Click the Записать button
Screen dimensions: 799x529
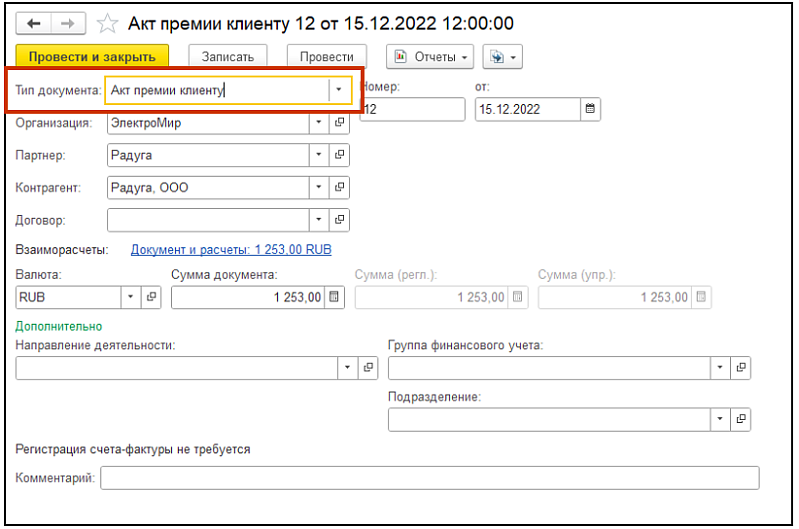[228, 57]
